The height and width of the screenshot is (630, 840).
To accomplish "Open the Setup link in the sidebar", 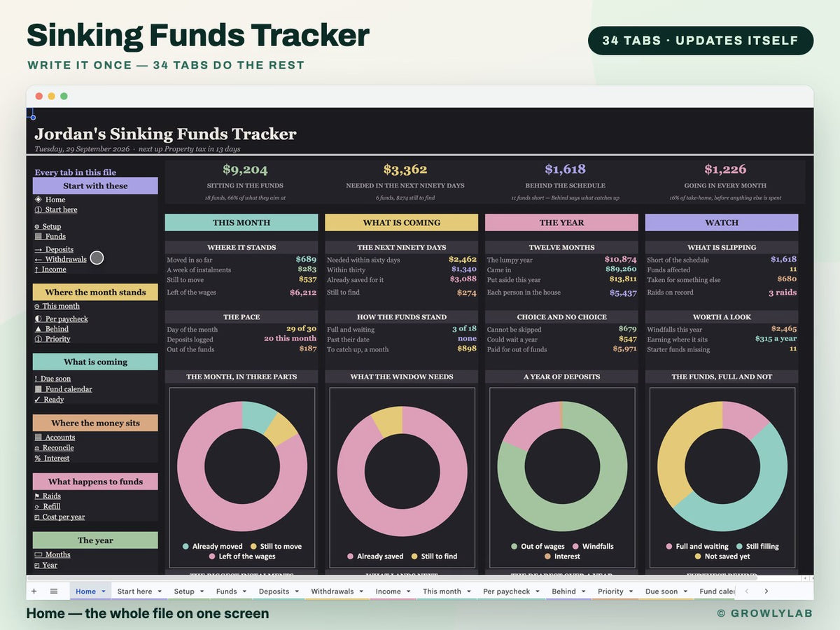I will coord(48,226).
